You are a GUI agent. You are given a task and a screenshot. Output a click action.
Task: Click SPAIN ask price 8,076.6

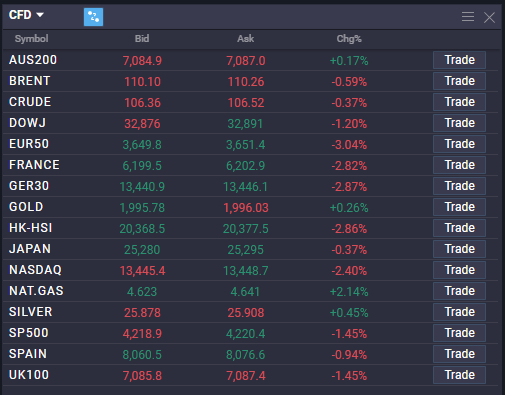246,355
